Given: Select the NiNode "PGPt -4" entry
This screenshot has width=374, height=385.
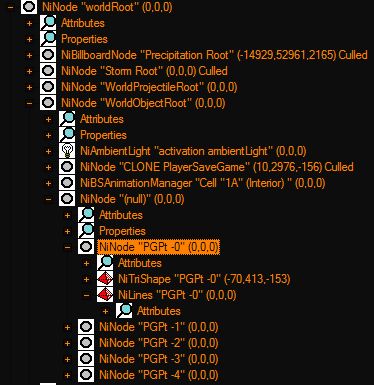Looking at the screenshot, I should 159,375.
